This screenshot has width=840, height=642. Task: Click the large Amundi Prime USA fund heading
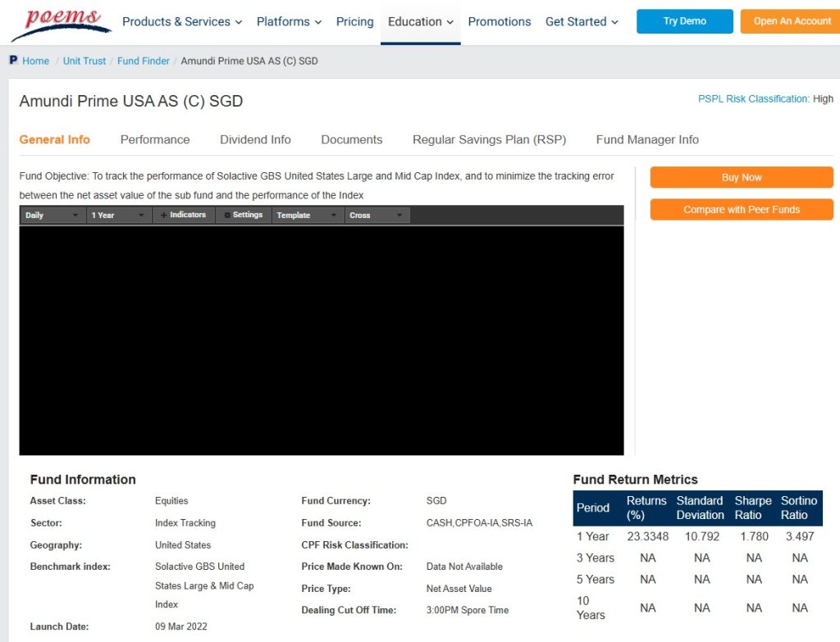(131, 101)
